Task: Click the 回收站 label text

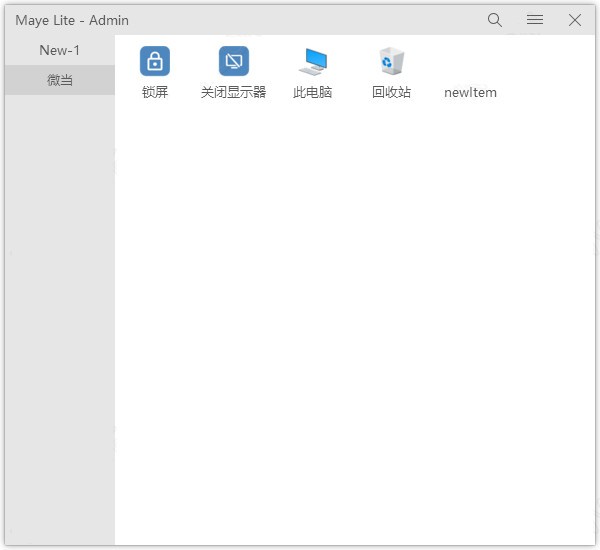Action: coord(391,92)
